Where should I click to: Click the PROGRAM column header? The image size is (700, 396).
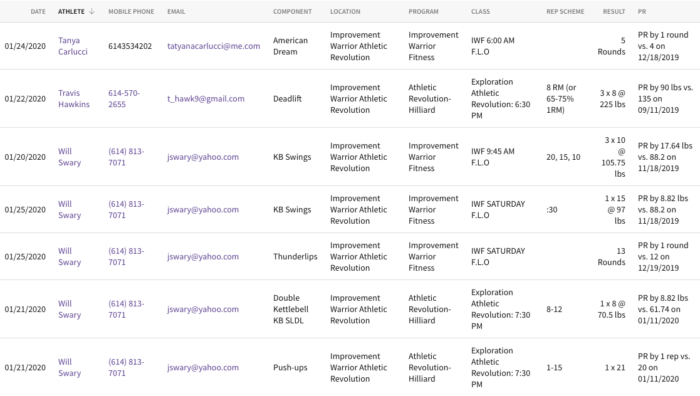coord(423,12)
